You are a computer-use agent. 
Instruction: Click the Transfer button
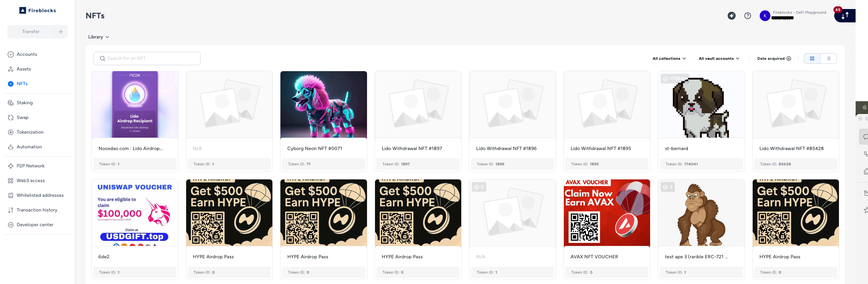tap(31, 32)
